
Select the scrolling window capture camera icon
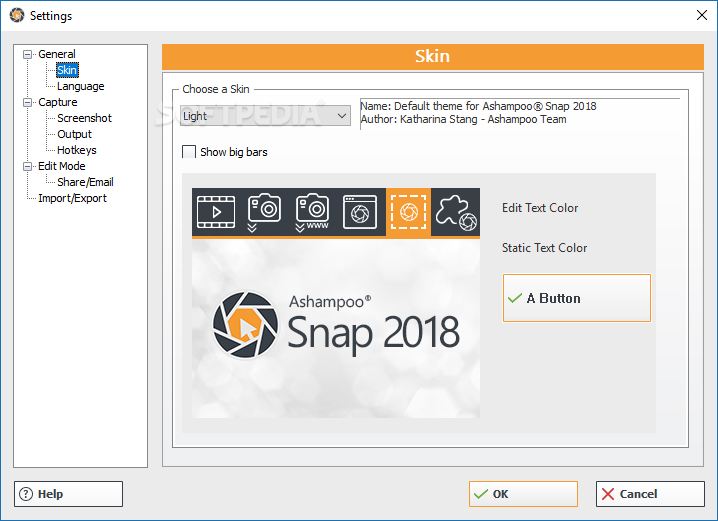click(x=264, y=212)
